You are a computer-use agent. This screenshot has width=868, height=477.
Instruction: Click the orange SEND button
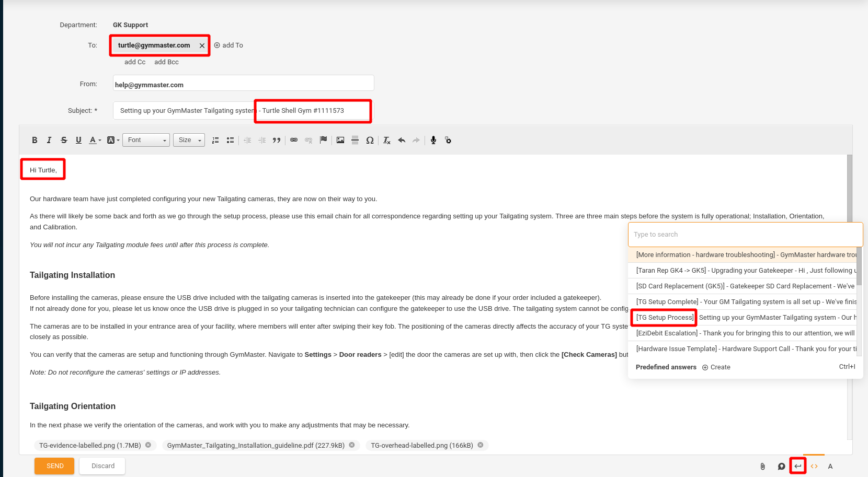[x=54, y=466]
